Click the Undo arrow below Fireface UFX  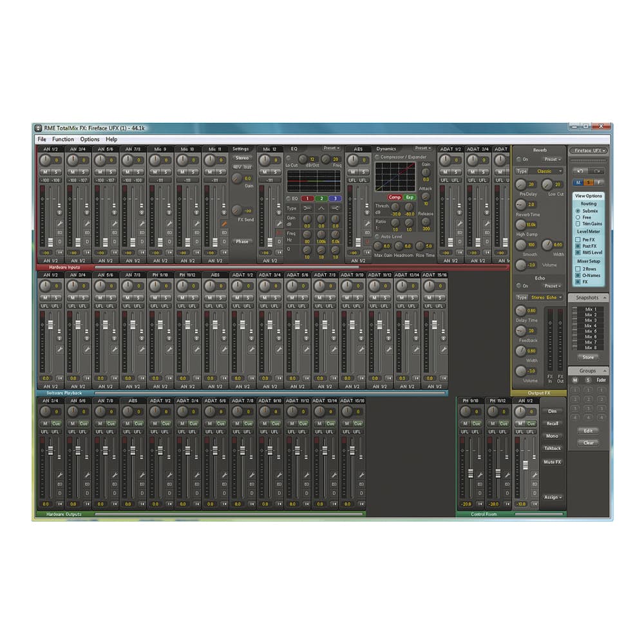(580, 171)
